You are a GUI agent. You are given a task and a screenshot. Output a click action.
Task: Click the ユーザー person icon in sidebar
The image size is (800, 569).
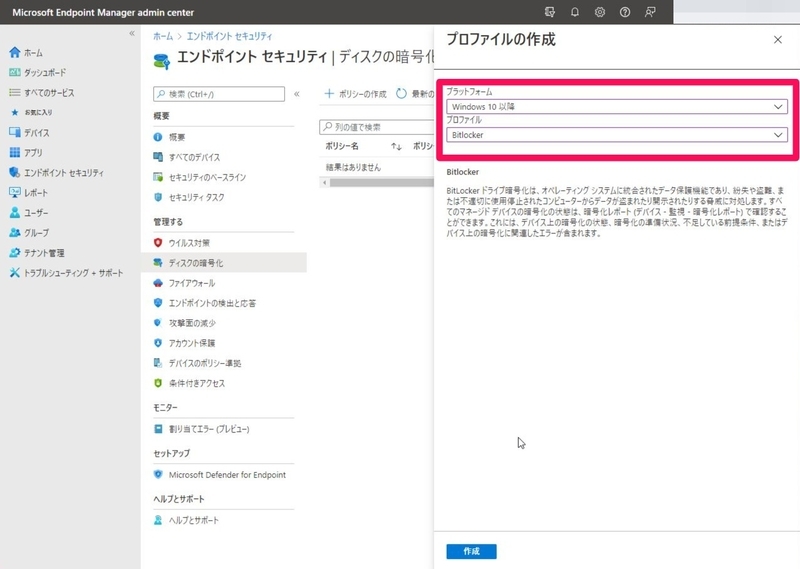[x=15, y=212]
